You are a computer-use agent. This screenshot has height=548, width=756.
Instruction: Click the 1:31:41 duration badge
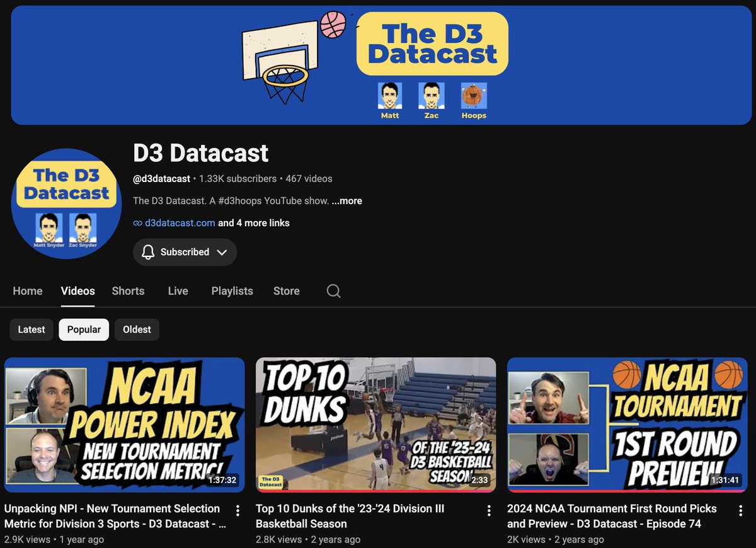pyautogui.click(x=726, y=480)
